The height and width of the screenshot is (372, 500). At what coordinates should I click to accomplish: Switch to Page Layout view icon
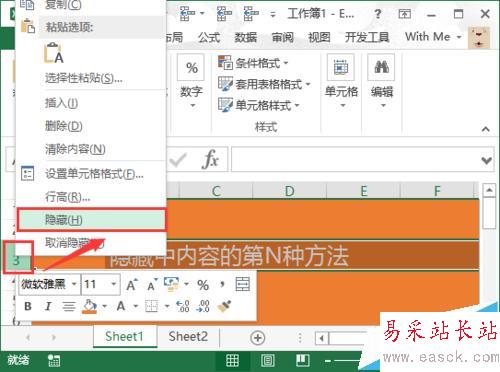pyautogui.click(x=267, y=360)
